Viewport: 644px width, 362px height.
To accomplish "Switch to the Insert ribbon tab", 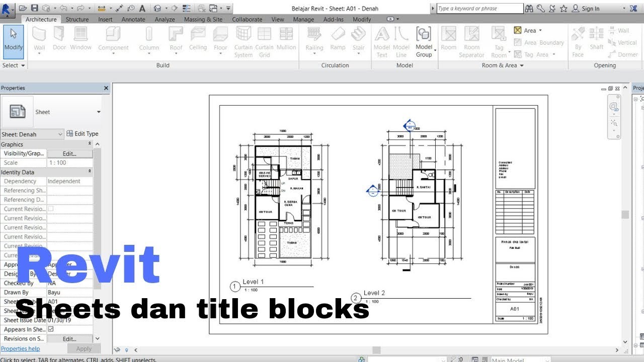I will tap(105, 19).
